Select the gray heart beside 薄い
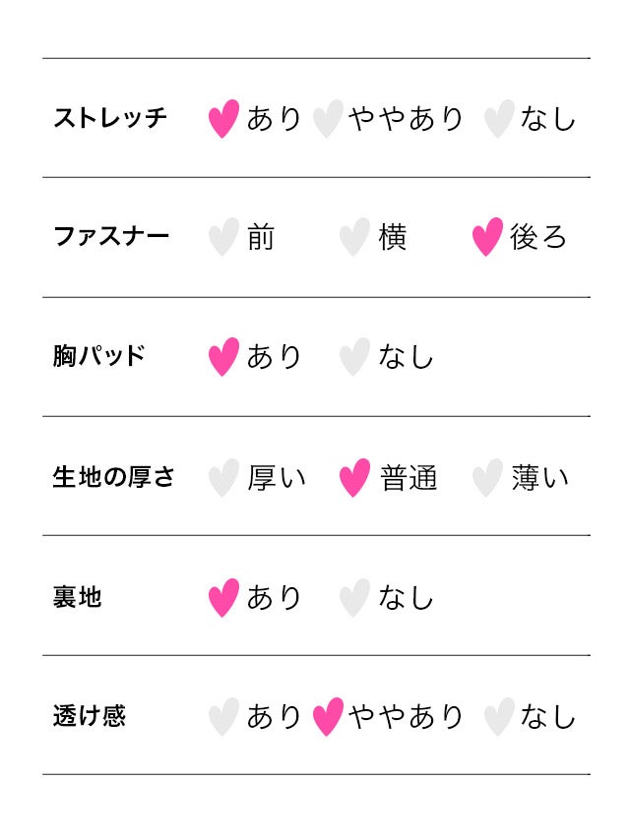 [x=487, y=478]
